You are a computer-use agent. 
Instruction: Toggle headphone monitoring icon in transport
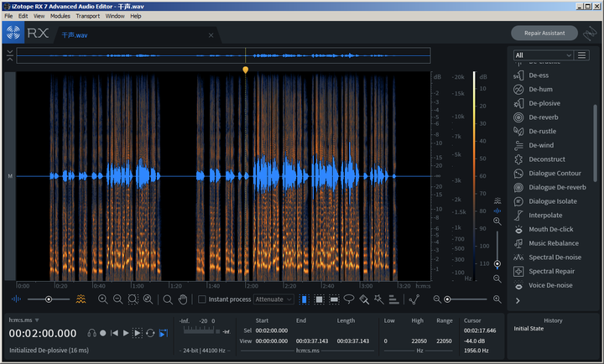point(91,333)
